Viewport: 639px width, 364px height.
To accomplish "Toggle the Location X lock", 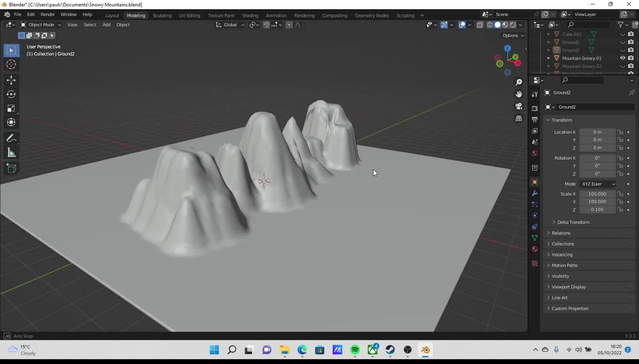I will coord(620,132).
